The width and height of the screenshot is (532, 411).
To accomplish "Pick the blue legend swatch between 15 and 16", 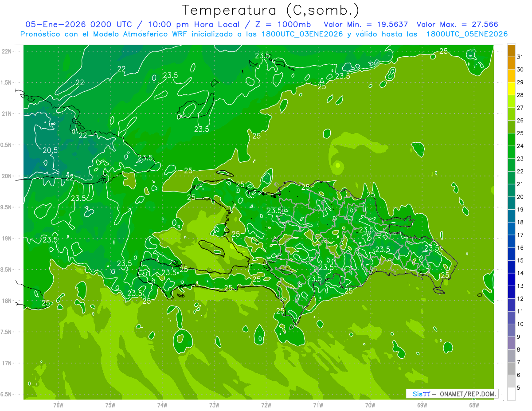I will (511, 254).
